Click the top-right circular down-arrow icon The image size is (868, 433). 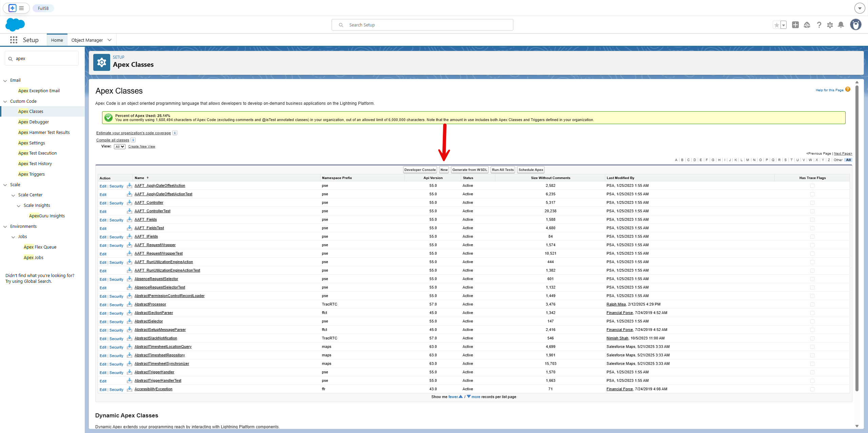pyautogui.click(x=860, y=8)
